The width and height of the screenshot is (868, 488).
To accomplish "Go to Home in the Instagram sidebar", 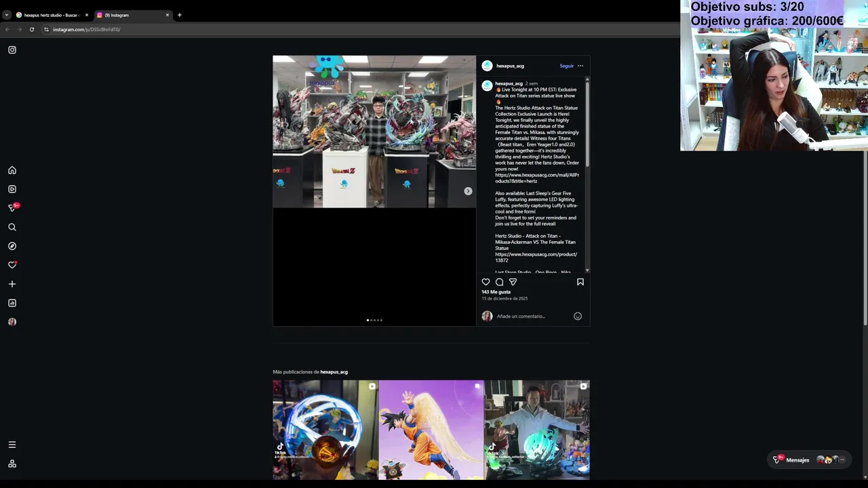I will (12, 170).
